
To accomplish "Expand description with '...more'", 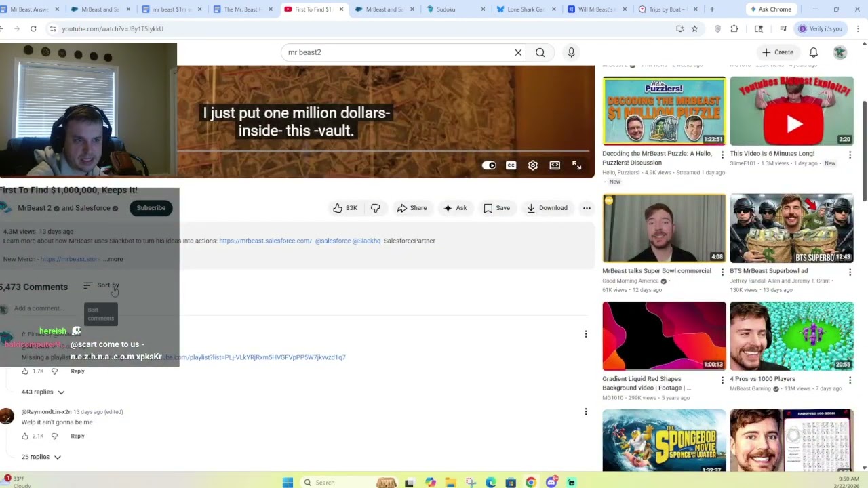I will point(115,259).
